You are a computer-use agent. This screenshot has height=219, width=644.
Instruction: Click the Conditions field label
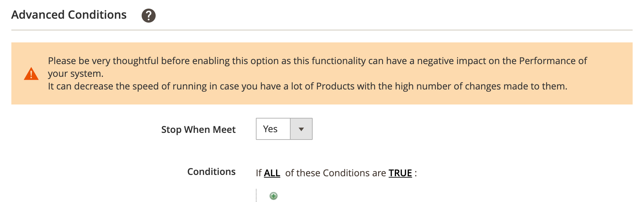pyautogui.click(x=211, y=172)
